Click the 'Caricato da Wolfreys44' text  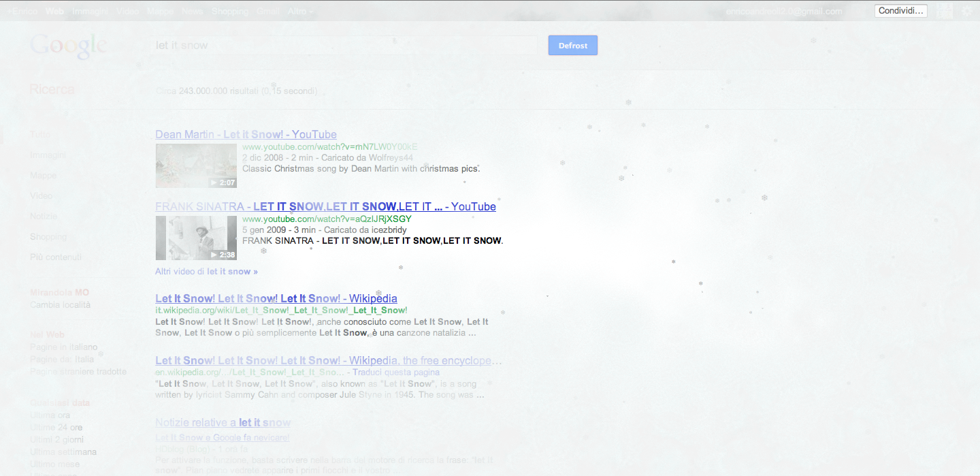tap(367, 158)
